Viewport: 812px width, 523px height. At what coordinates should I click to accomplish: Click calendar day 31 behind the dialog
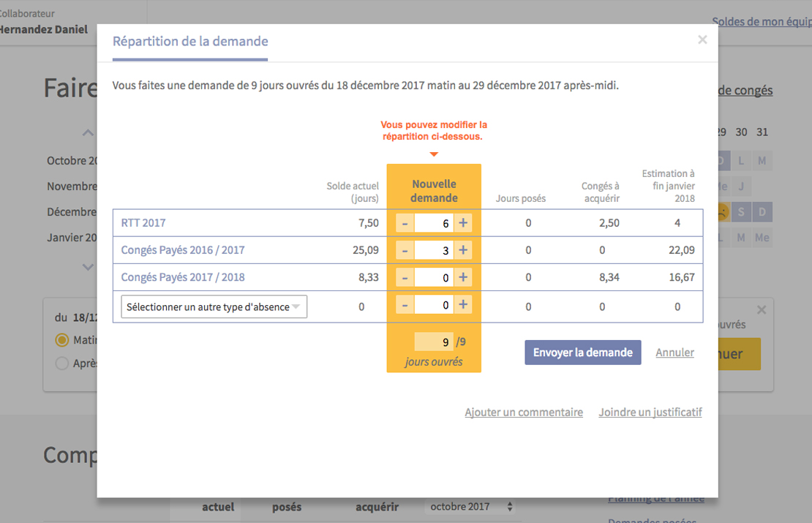point(762,132)
